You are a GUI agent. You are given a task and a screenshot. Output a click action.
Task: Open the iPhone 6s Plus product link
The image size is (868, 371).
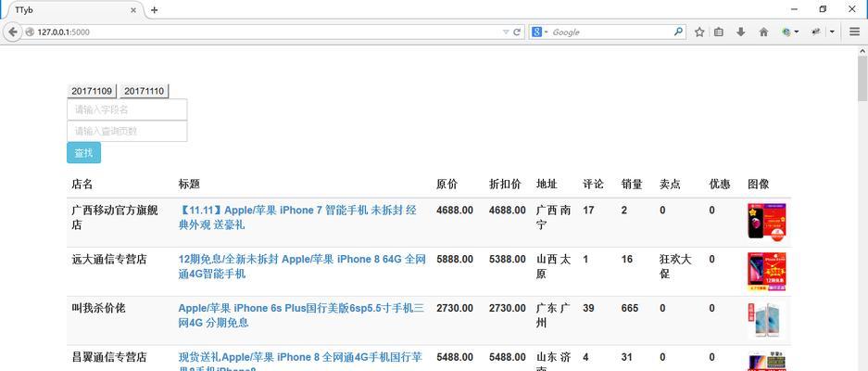(x=301, y=315)
